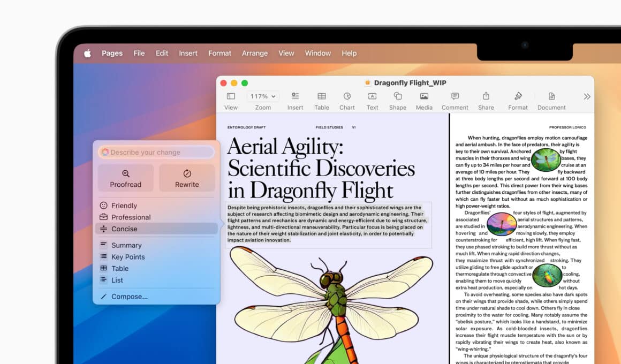The width and height of the screenshot is (621, 364).
Task: Open the Window menu
Action: [317, 53]
